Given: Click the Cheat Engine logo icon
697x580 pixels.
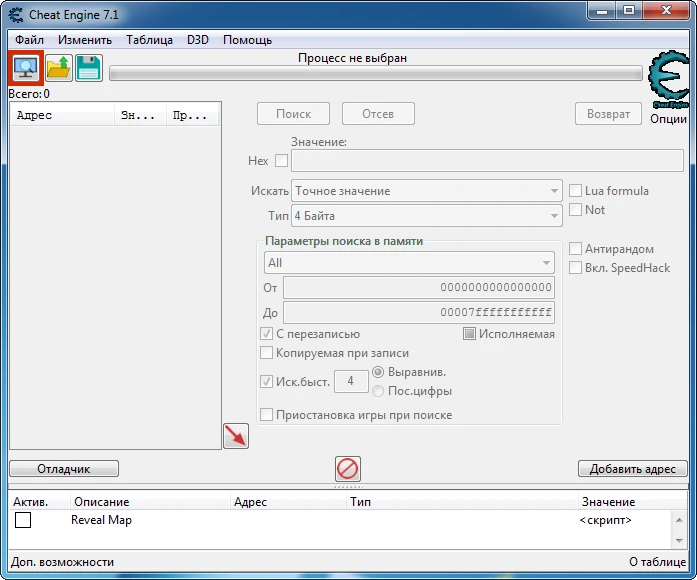Looking at the screenshot, I should pyautogui.click(x=669, y=80).
